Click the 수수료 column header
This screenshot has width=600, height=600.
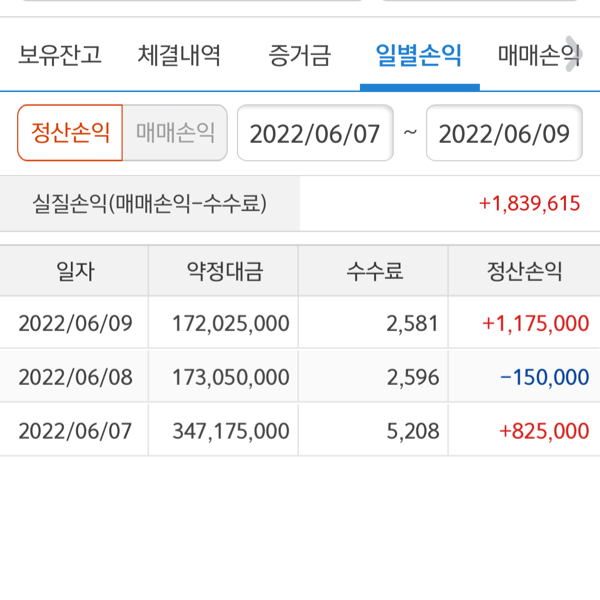pyautogui.click(x=374, y=271)
